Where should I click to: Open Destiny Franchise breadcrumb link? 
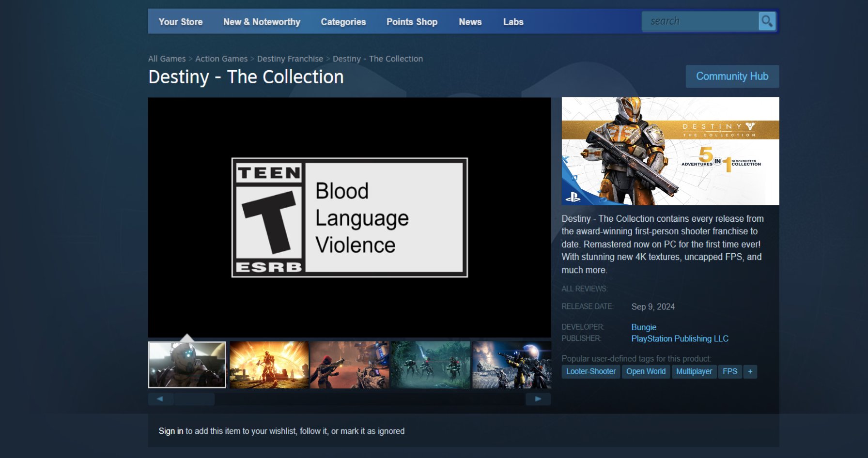point(290,59)
